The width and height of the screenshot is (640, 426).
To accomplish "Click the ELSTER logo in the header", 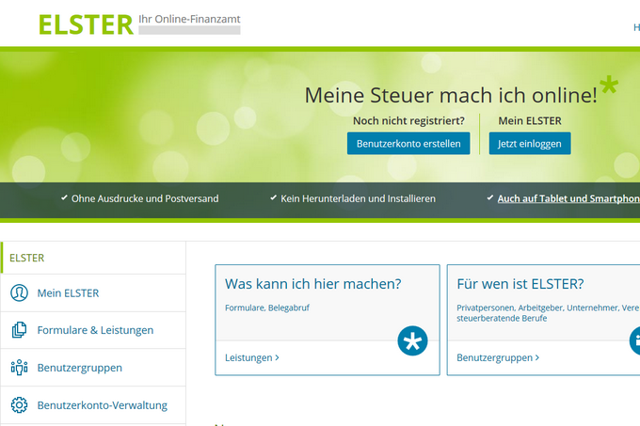I will pos(86,25).
